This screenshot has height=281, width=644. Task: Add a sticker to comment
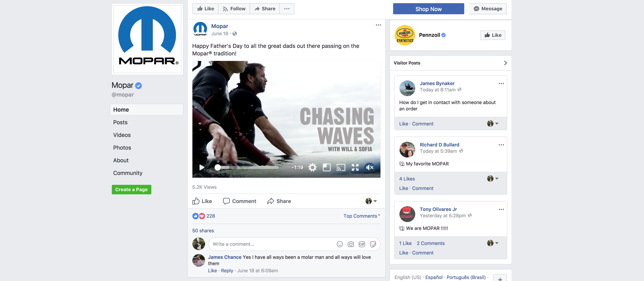(373, 244)
